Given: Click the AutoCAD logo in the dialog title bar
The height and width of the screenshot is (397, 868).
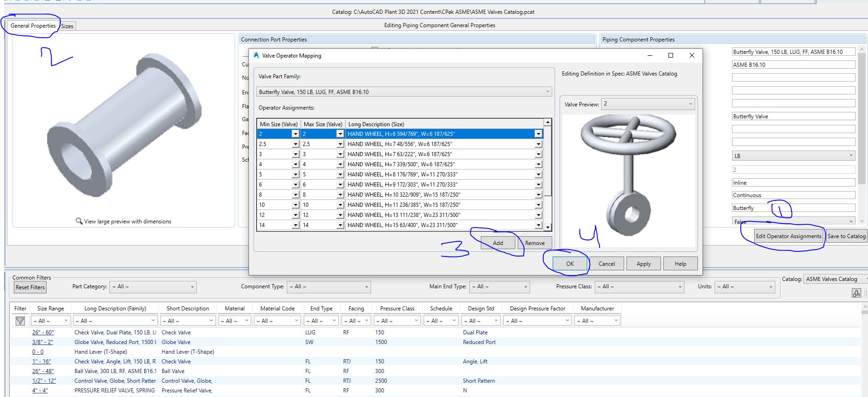Looking at the screenshot, I should (x=256, y=55).
